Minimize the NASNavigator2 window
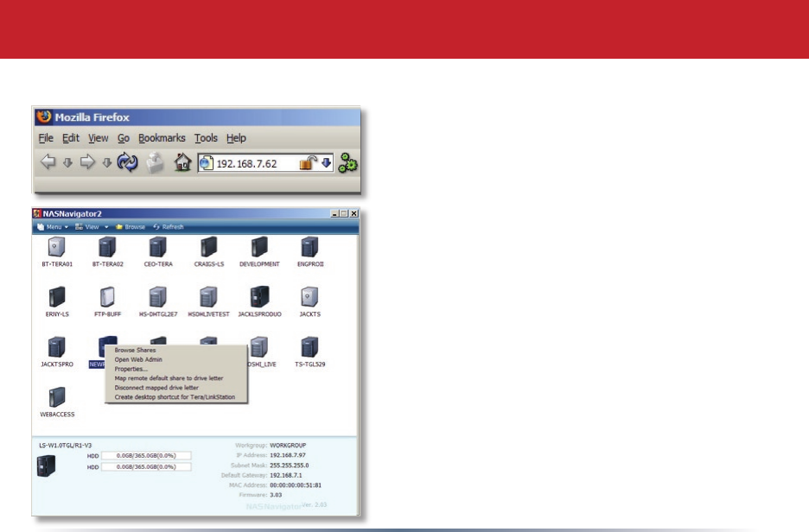 (334, 213)
